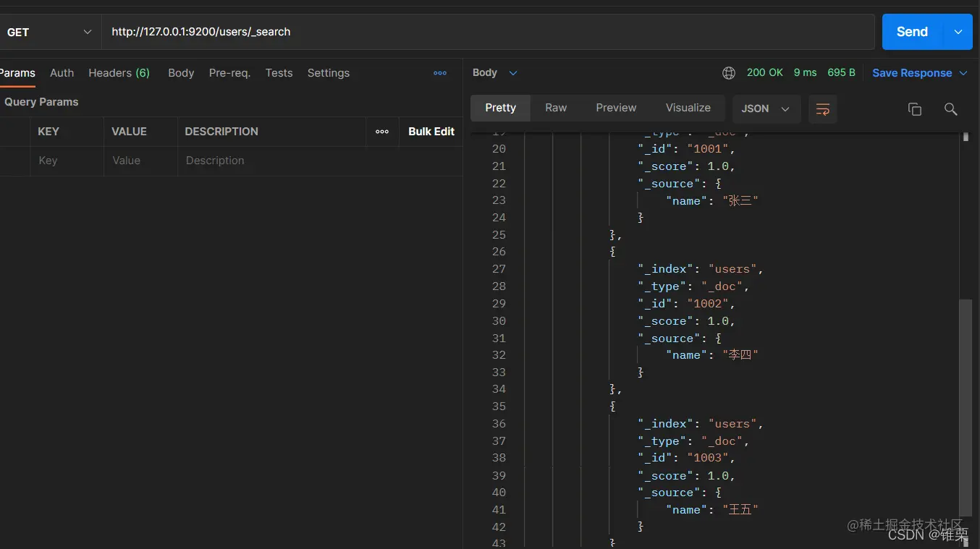980x549 pixels.
Task: Click the "张三" name value
Action: (740, 201)
